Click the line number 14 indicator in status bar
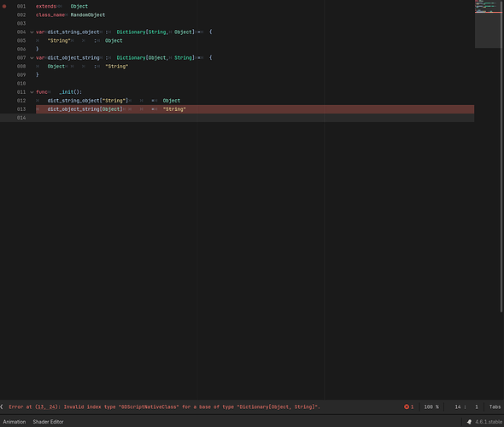The width and height of the screenshot is (504, 427). pyautogui.click(x=458, y=407)
